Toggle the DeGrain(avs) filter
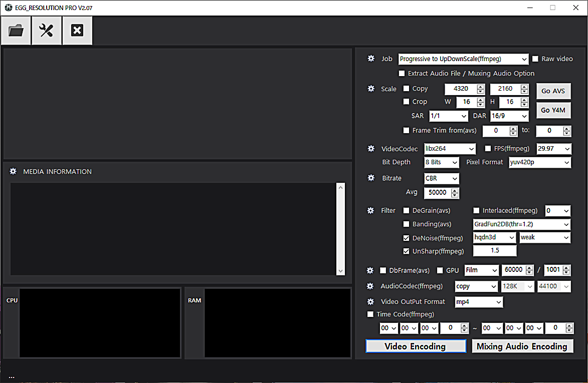This screenshot has width=588, height=383. pos(406,210)
